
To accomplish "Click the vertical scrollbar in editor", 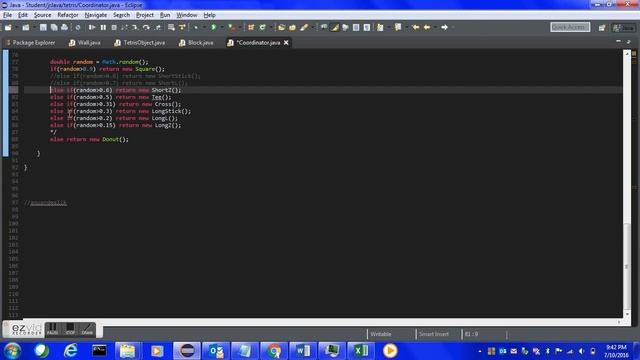I will click(627, 266).
